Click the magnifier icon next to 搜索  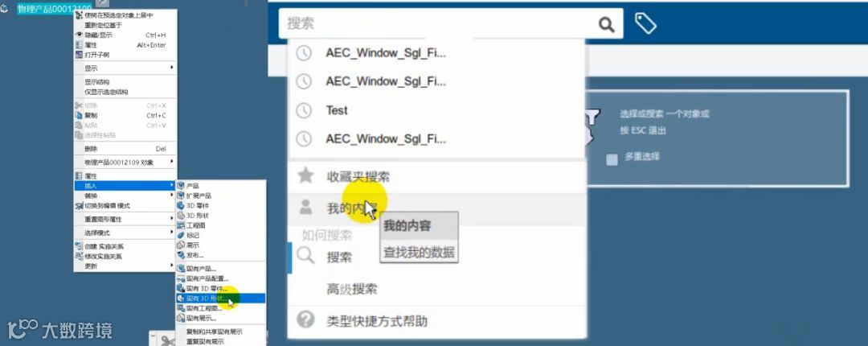pos(305,256)
